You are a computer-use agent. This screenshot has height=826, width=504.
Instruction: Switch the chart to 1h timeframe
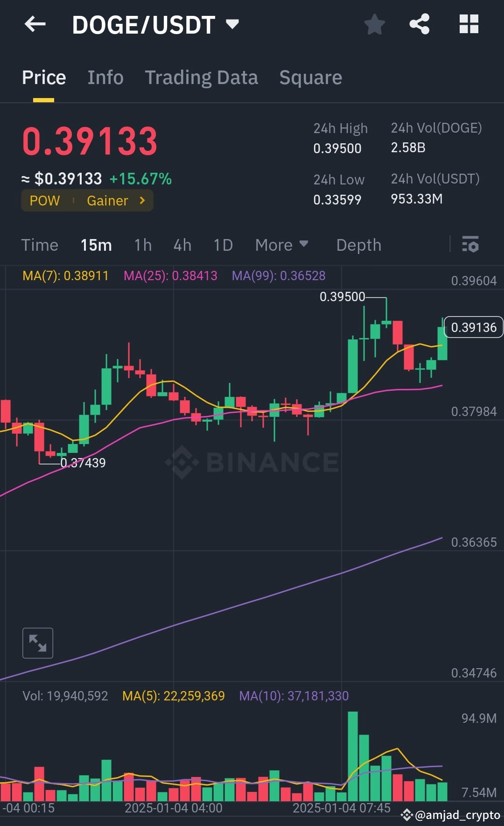coord(143,245)
